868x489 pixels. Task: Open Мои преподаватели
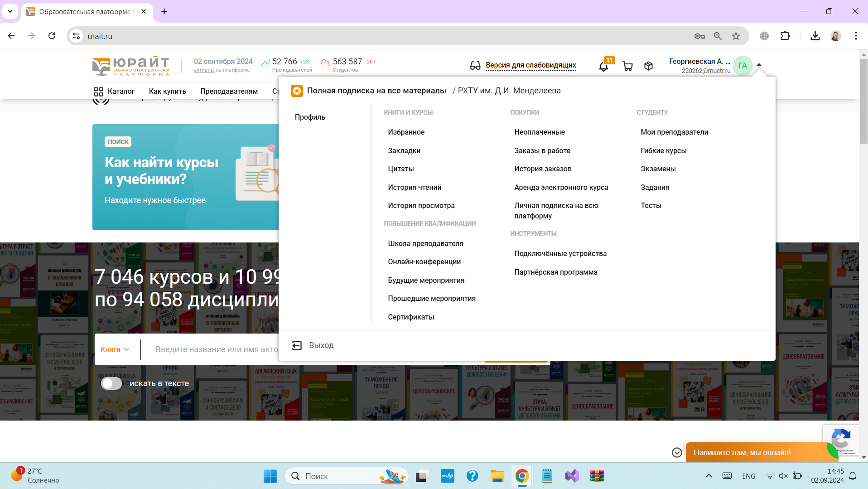674,132
